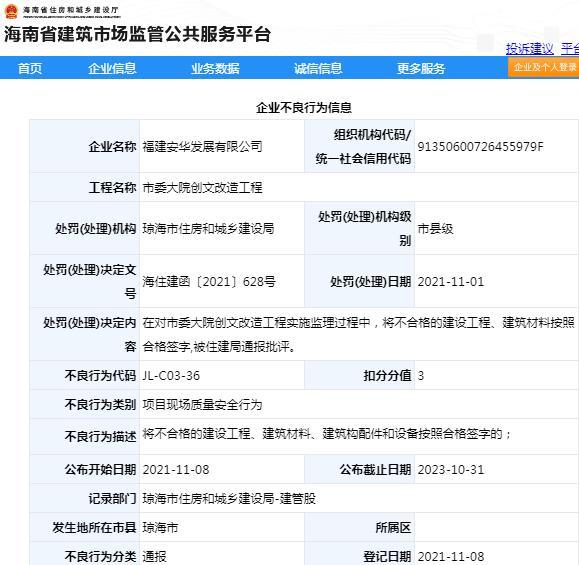
Task: Click the 扣分分值 label cell
Action: coord(360,376)
